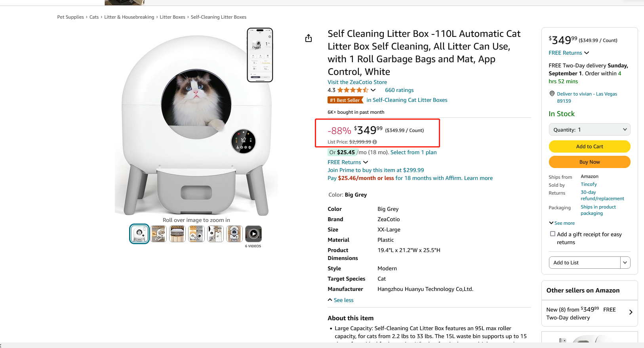Viewport: 644px width, 348px height.
Task: Open the Quantity dropdown
Action: tap(589, 130)
